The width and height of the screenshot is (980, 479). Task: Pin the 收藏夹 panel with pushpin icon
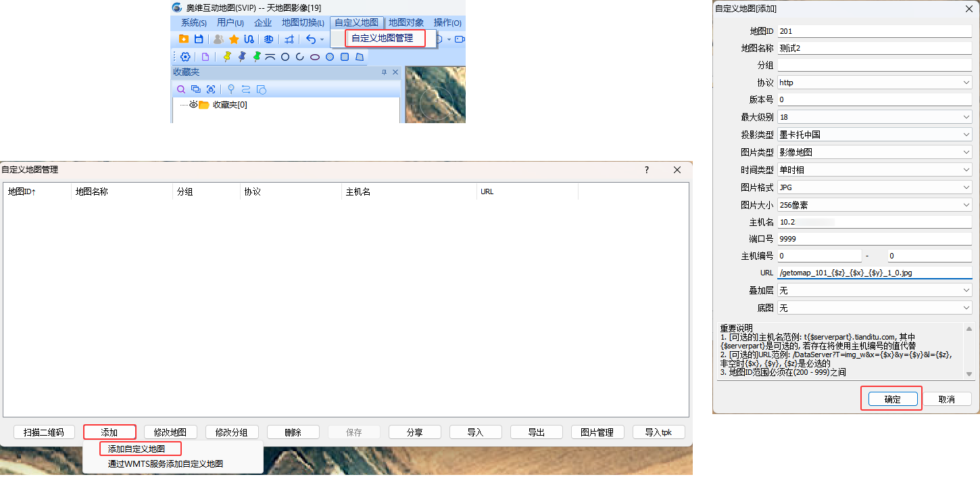tap(384, 72)
